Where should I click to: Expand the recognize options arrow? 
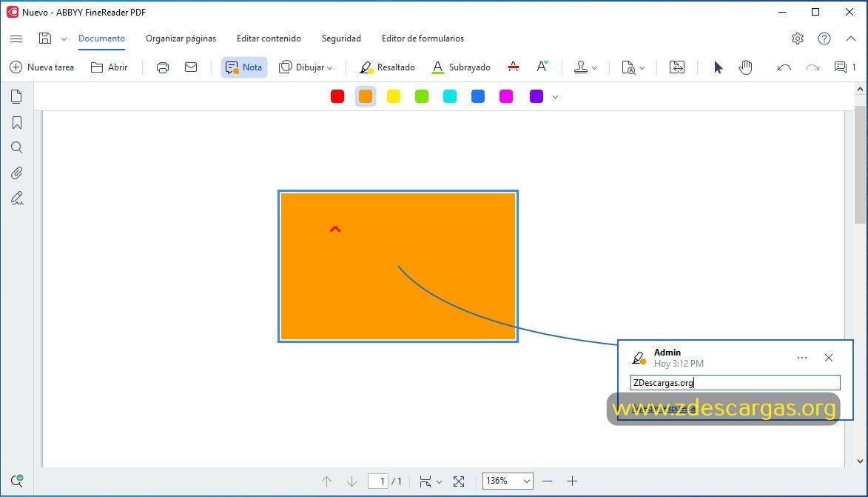click(642, 67)
